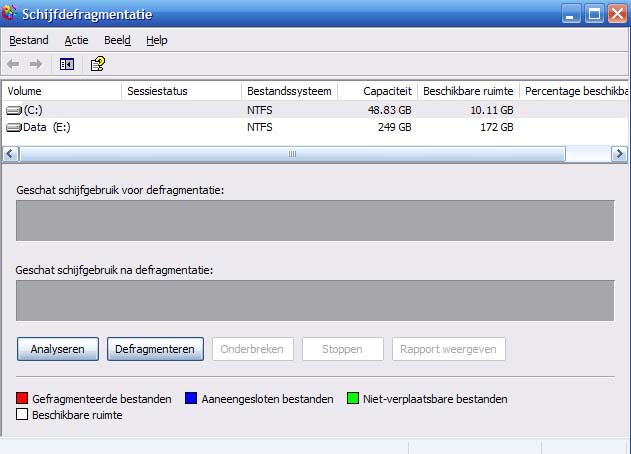Open the Bestand menu
The image size is (631, 454).
29,40
